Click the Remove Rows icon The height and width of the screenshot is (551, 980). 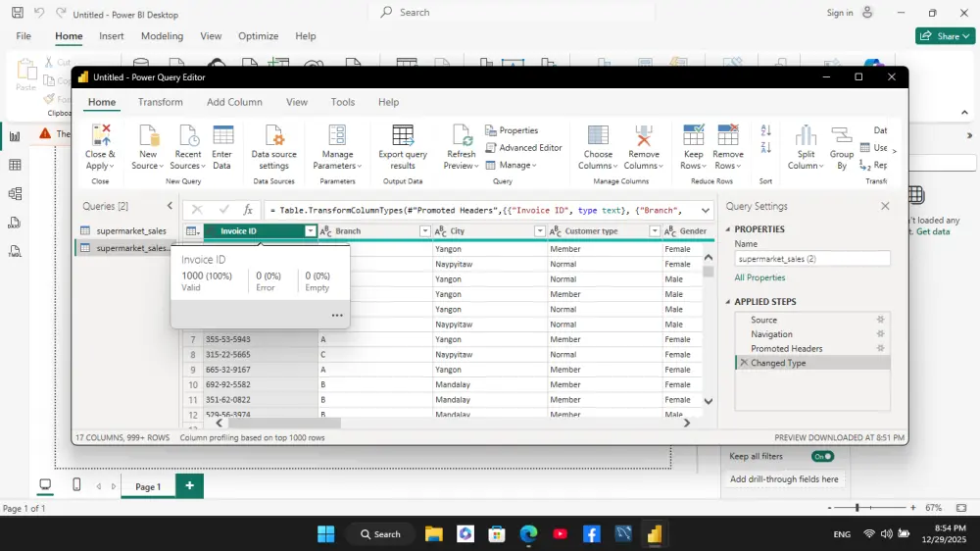point(727,135)
